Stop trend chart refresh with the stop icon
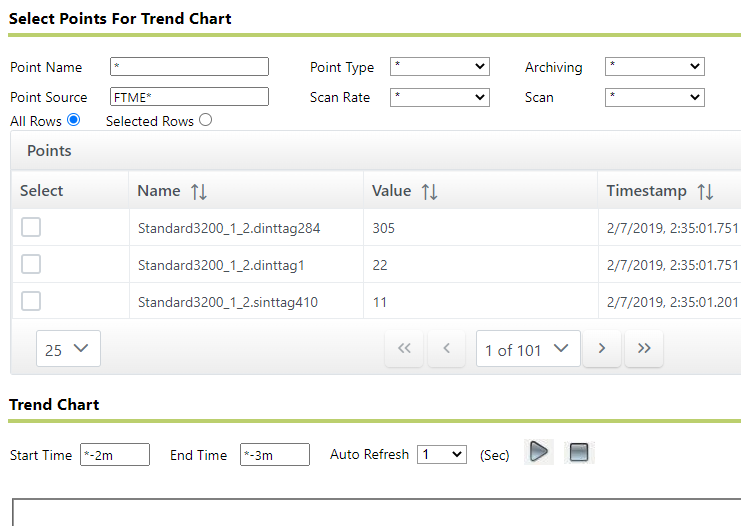The width and height of the screenshot is (741, 526). pos(579,452)
